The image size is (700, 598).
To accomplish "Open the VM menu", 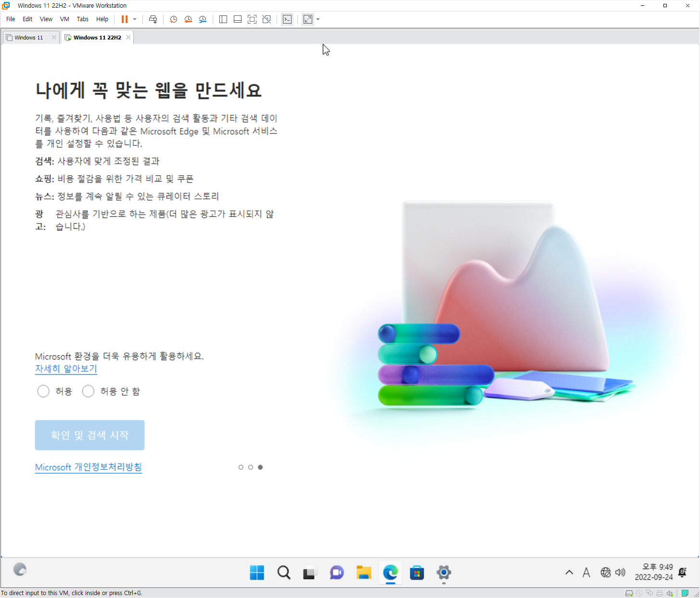I will (x=64, y=19).
